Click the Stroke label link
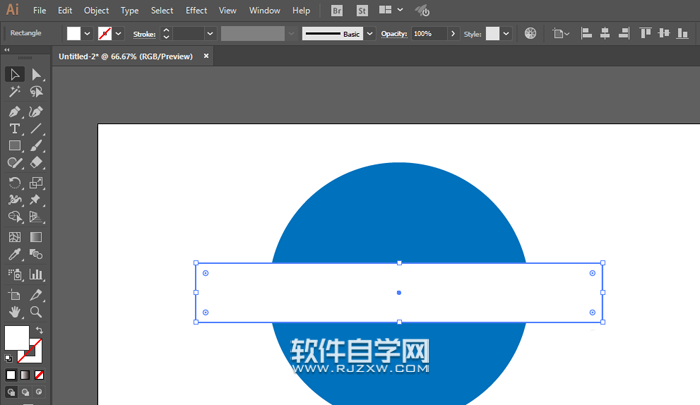The height and width of the screenshot is (405, 700). [144, 33]
